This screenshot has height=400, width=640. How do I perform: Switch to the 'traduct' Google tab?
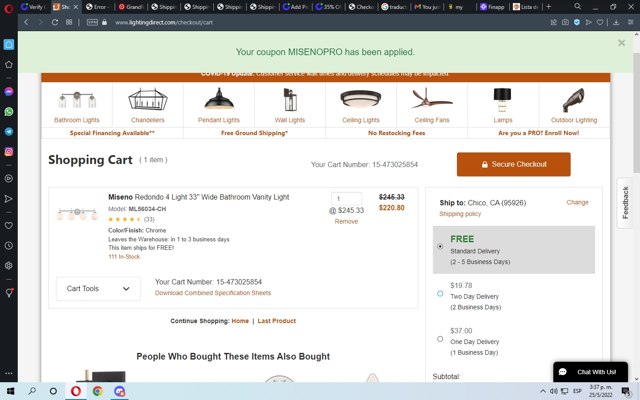(394, 7)
